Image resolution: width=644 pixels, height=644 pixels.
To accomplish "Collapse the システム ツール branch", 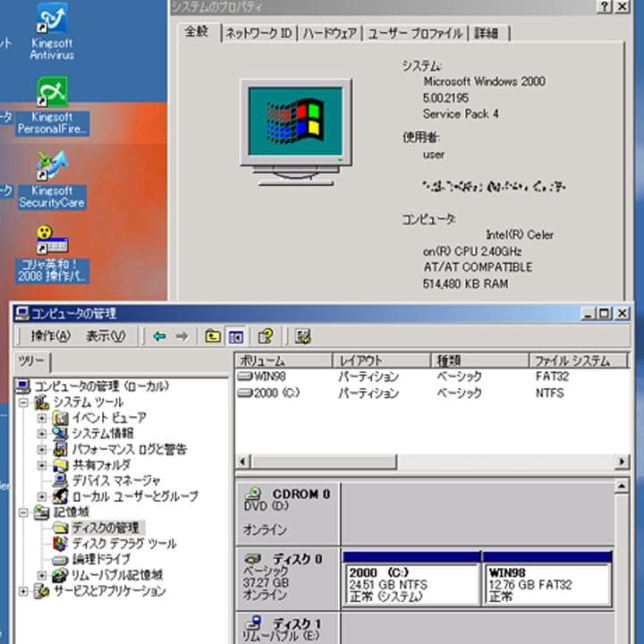I will [x=23, y=402].
